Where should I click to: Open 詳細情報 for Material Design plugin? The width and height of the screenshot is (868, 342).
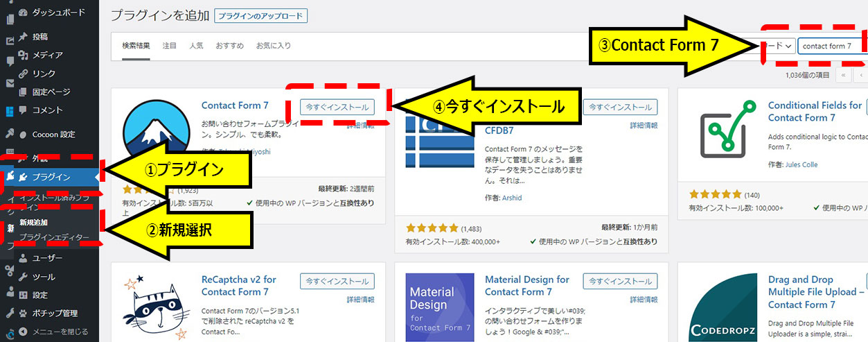click(x=644, y=300)
